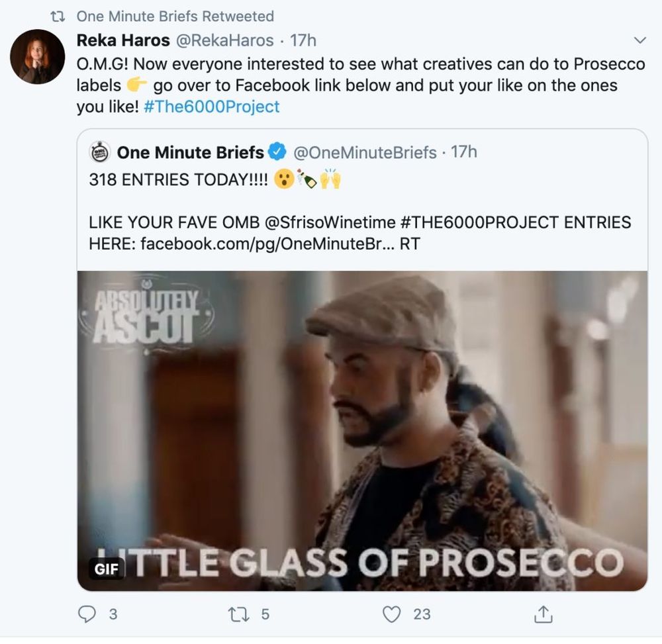
Task: Open the Reka Haros display name
Action: [x=123, y=40]
